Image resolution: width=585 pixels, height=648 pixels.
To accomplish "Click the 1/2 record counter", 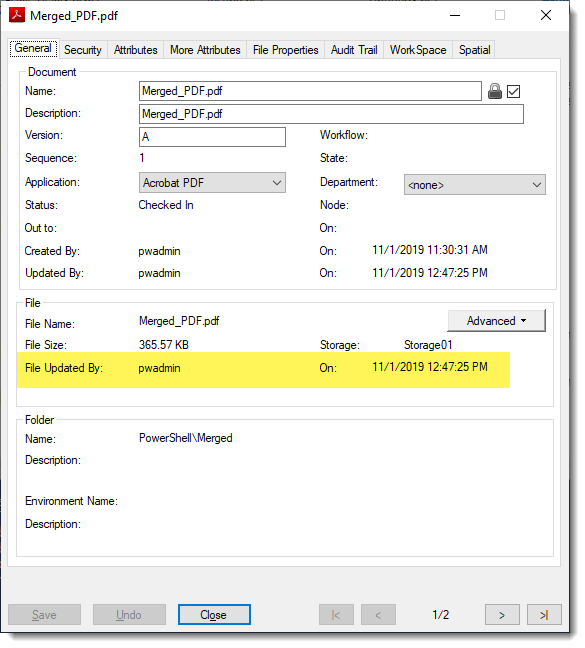I will (440, 615).
